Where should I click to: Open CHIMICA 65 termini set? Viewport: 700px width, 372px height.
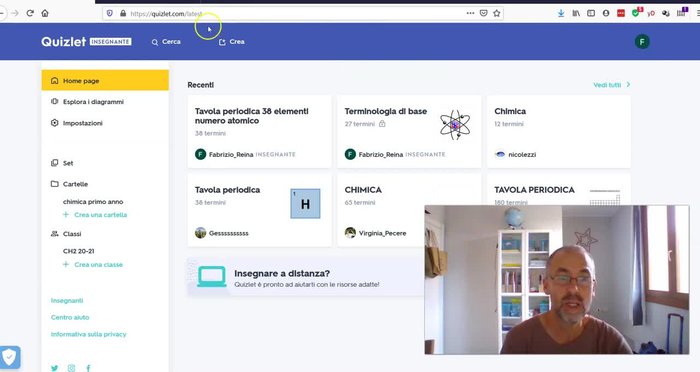click(381, 210)
